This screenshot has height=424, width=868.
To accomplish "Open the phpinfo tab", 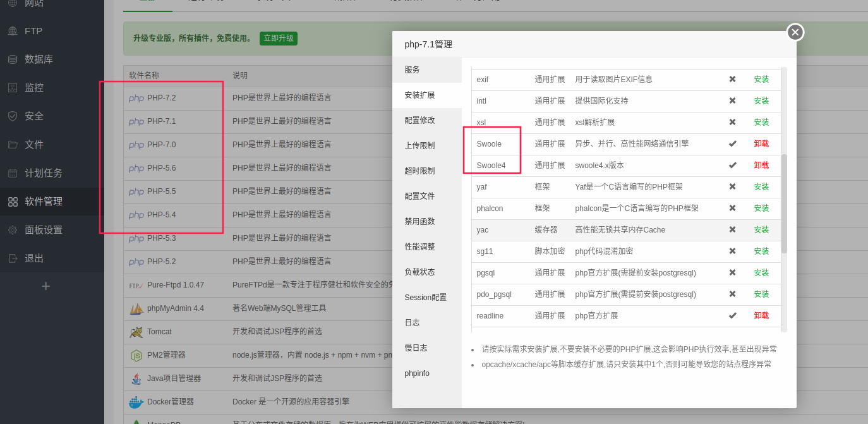I will tap(427, 373).
